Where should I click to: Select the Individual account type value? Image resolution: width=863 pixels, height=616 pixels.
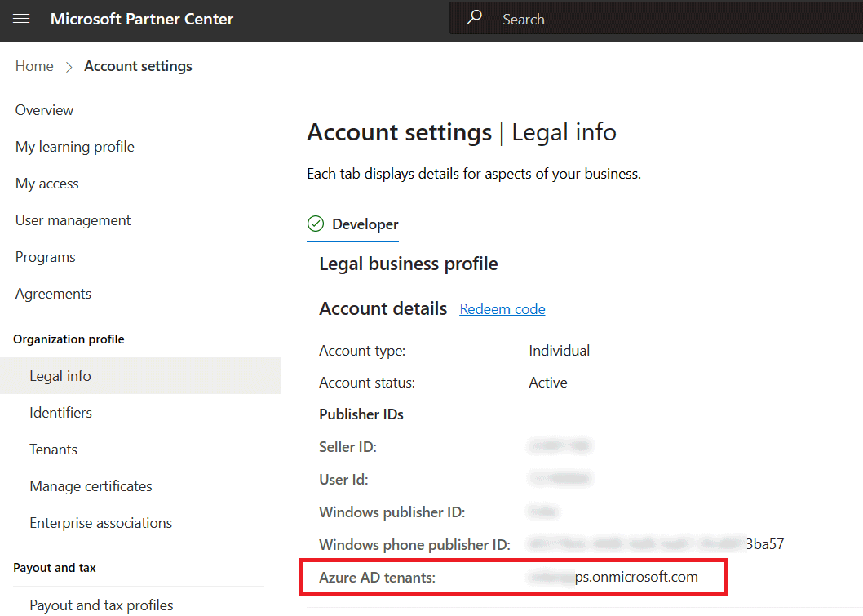pos(560,351)
